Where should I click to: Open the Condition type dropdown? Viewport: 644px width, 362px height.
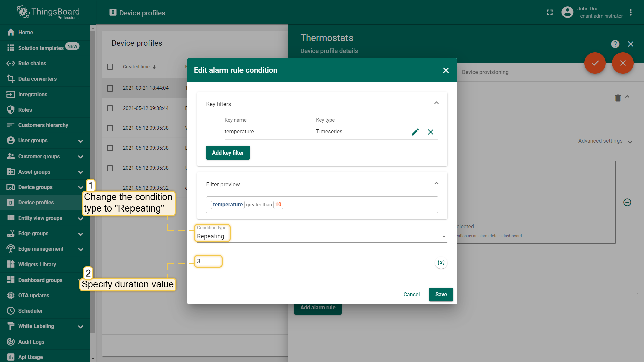321,236
